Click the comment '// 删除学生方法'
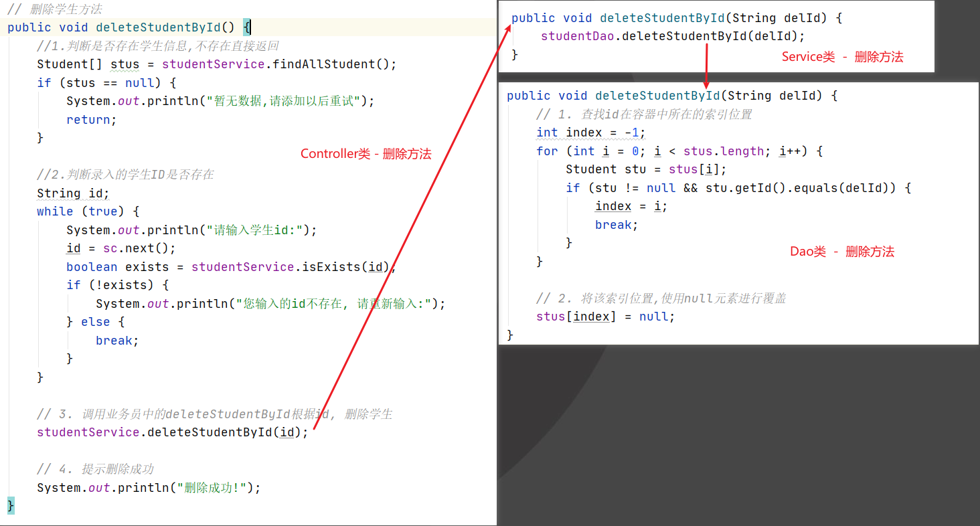This screenshot has width=980, height=526. [x=55, y=9]
